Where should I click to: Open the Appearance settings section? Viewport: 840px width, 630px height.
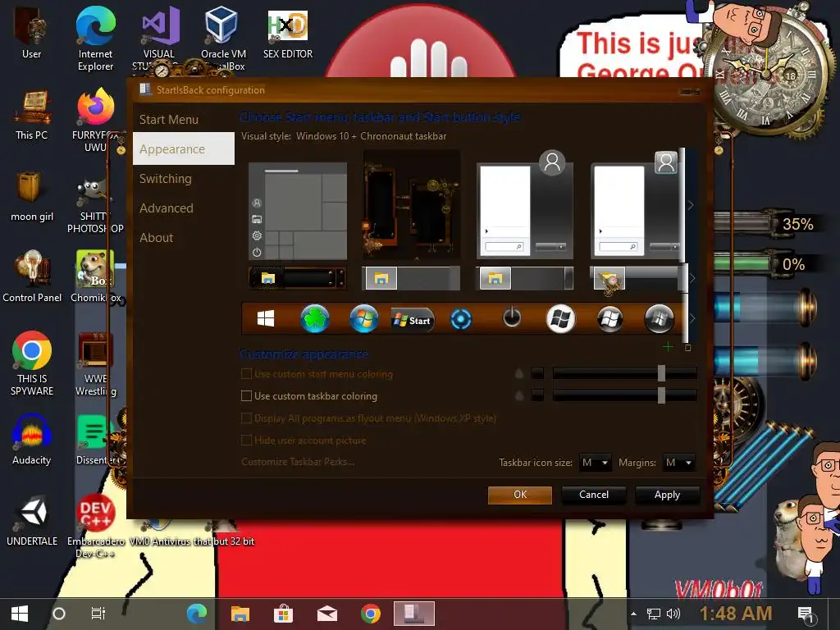[184, 149]
